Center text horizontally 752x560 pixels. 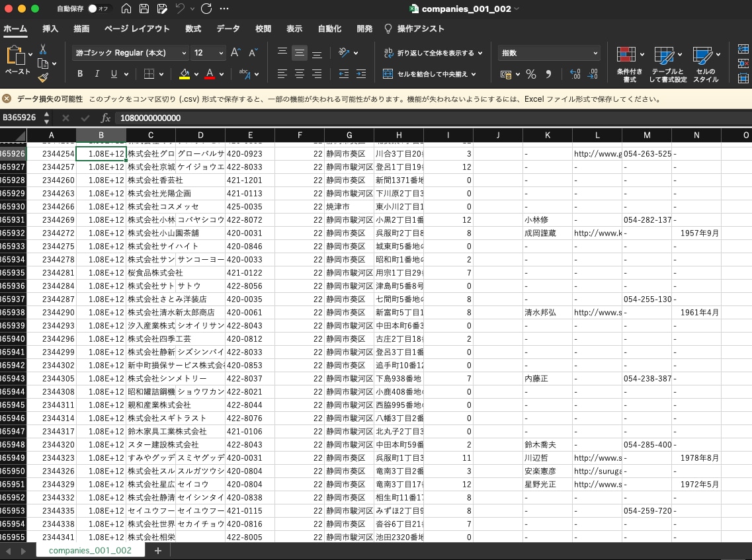[x=300, y=73]
